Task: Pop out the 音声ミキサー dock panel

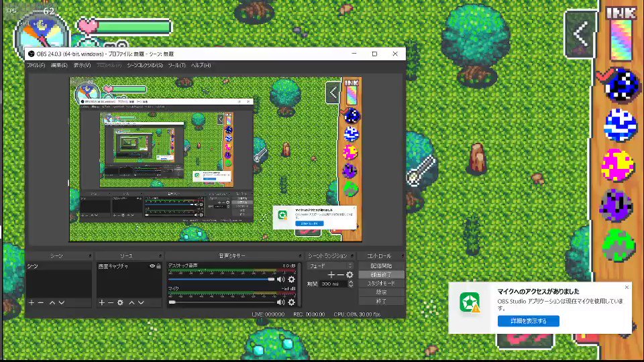Action: (300, 255)
